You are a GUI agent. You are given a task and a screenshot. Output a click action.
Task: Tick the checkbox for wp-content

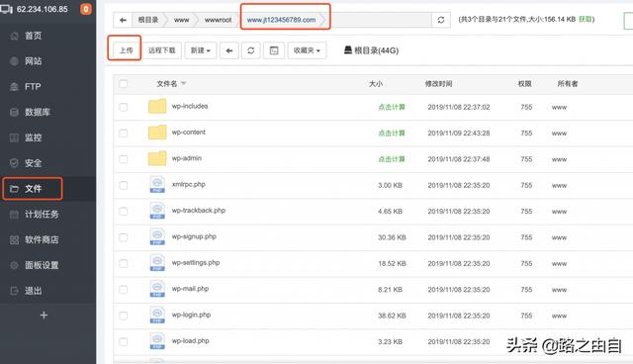click(x=123, y=133)
